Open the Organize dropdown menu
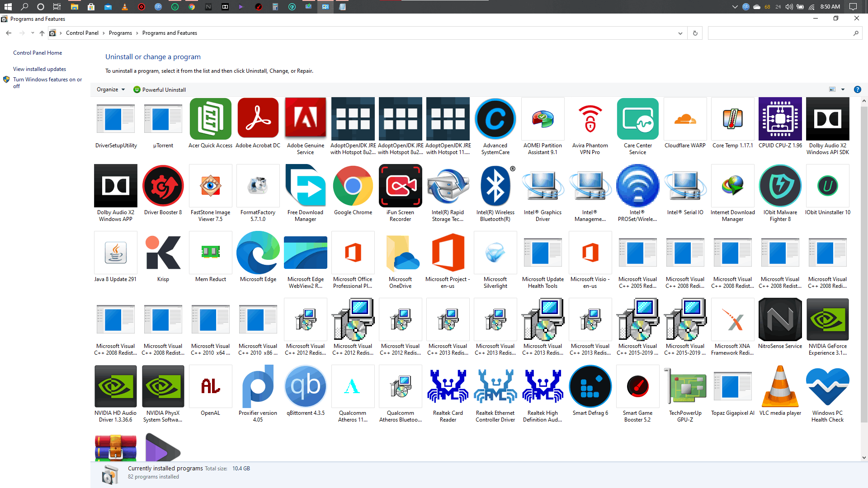Viewport: 868px width, 488px height. pos(111,89)
